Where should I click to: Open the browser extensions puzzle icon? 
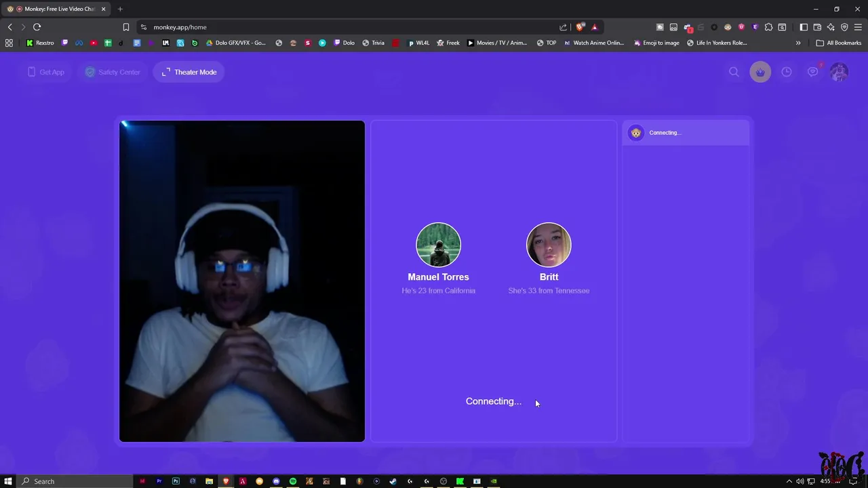[x=768, y=27]
